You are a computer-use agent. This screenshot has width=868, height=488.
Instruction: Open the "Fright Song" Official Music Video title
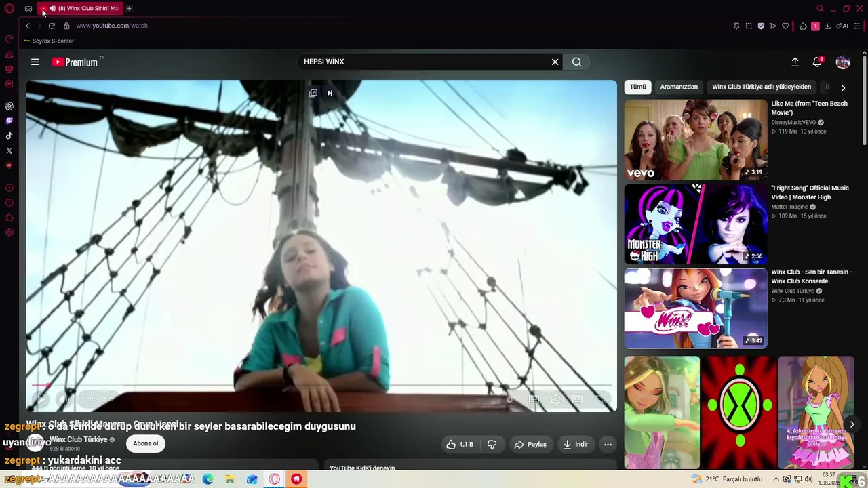click(x=810, y=192)
